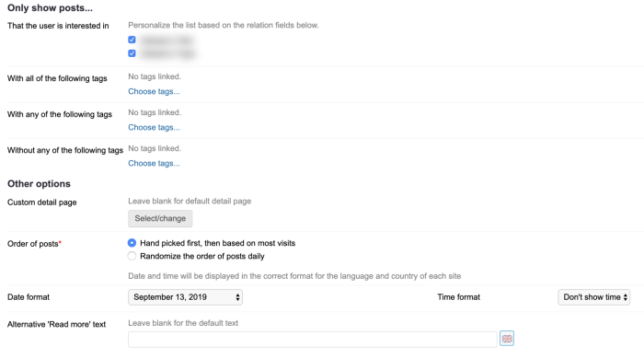The image size is (644, 358).
Task: Click the 'Date format' label
Action: click(29, 297)
